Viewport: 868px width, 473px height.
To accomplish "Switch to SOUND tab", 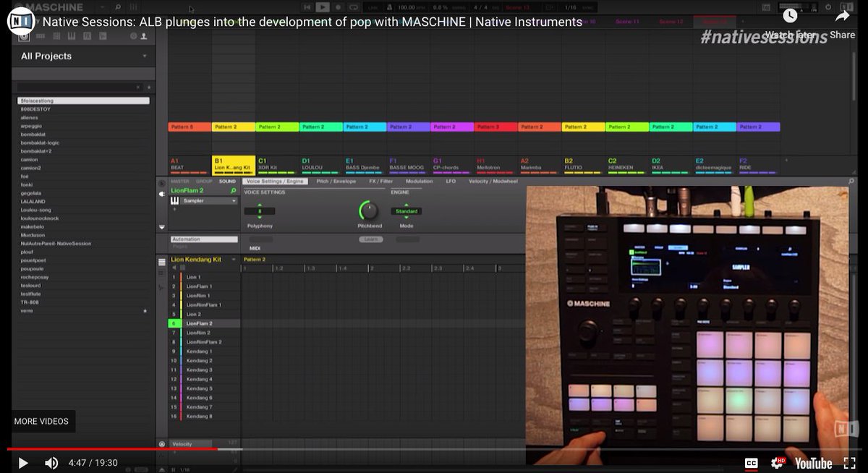I will 227,181.
